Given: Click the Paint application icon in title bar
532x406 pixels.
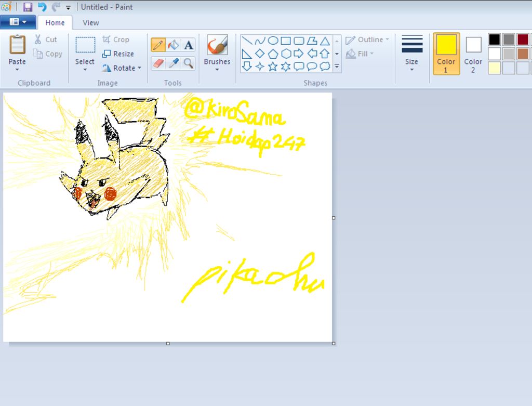Looking at the screenshot, I should pyautogui.click(x=6, y=7).
